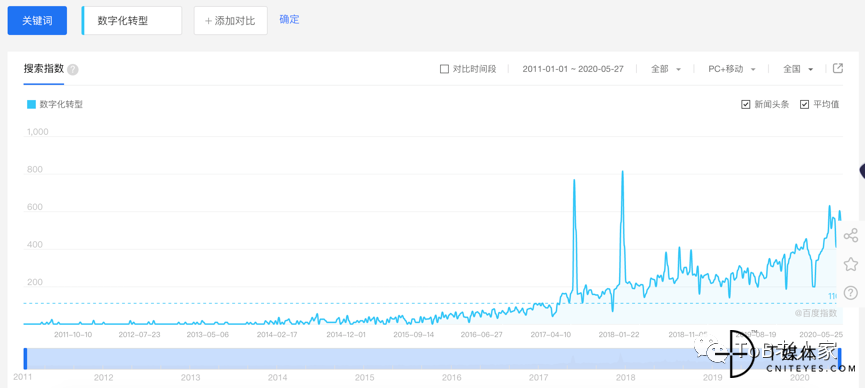Click the star favorite icon
The width and height of the screenshot is (865, 388).
851,264
